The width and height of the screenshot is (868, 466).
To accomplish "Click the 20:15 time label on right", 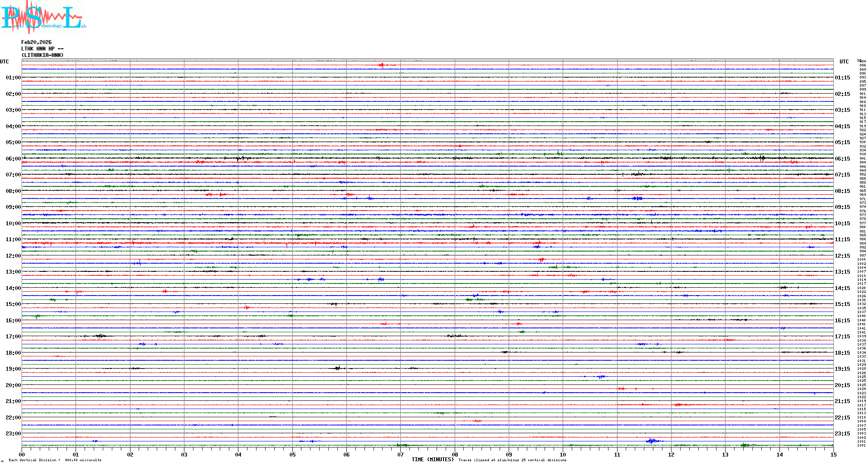I will point(842,385).
